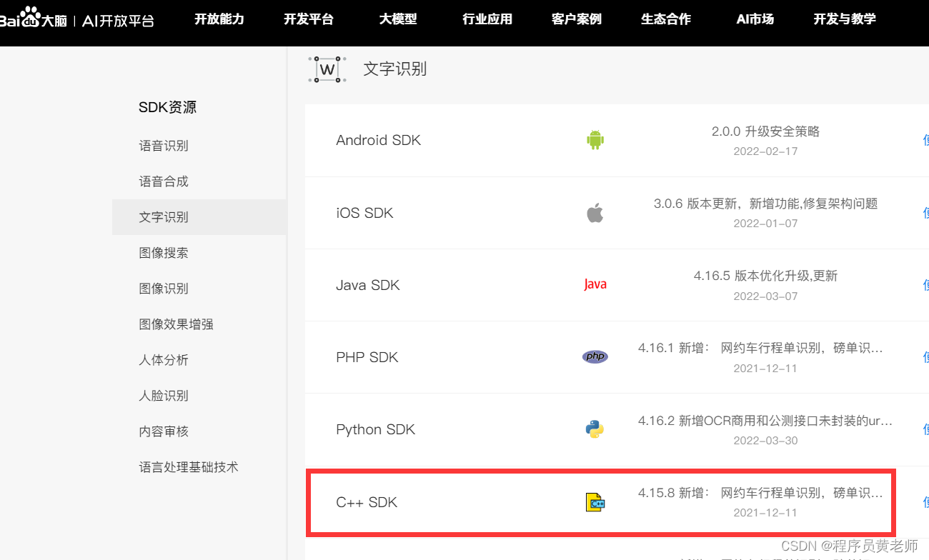Viewport: 929px width, 560px height.
Task: Open the AI市场 menu
Action: (755, 19)
